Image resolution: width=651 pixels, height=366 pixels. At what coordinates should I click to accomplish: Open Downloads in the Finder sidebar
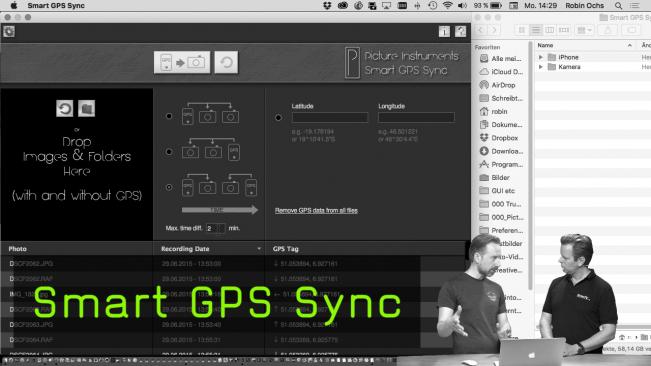[501, 151]
